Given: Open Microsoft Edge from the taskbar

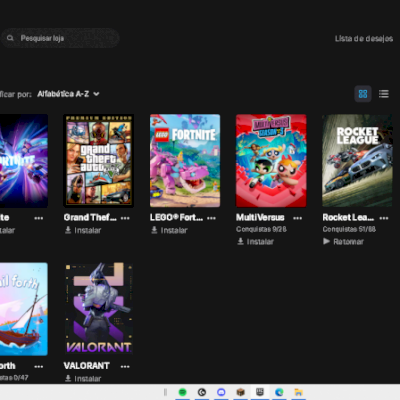Looking at the screenshot, I should (x=279, y=392).
